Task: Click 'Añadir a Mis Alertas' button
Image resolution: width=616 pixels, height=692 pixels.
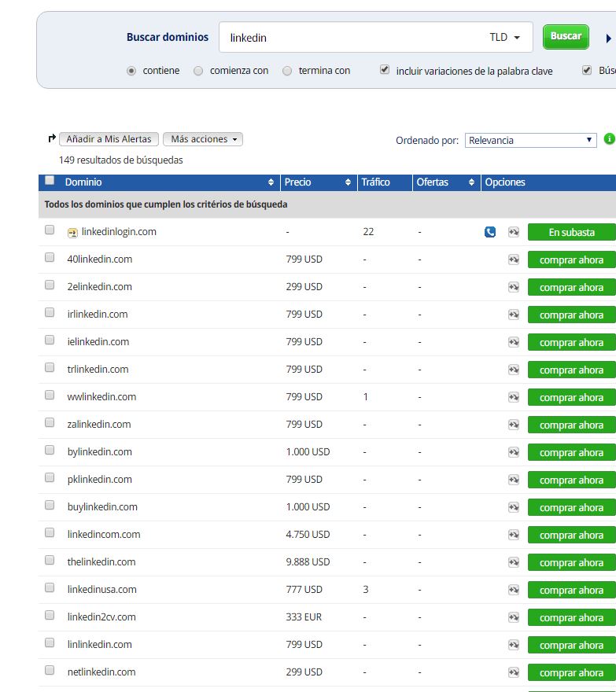Action: (x=109, y=139)
